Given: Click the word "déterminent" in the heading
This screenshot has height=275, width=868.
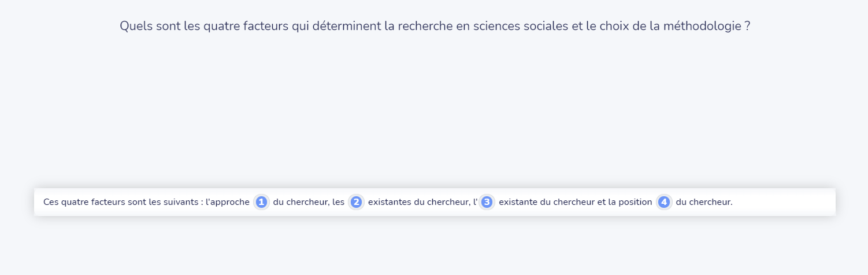Looking at the screenshot, I should (339, 27).
